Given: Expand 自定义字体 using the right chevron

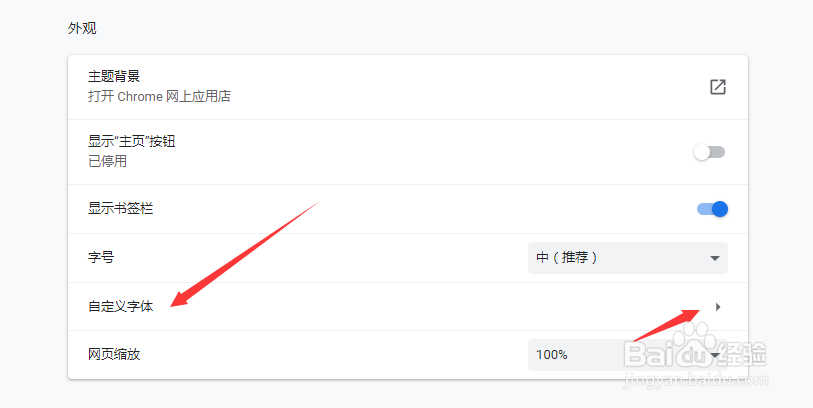Looking at the screenshot, I should click(718, 307).
